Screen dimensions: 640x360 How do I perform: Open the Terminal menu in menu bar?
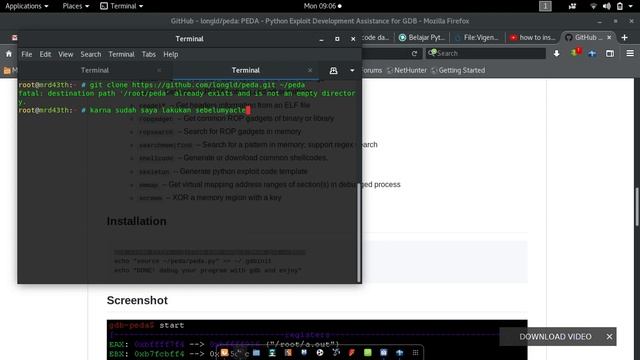coord(121,54)
